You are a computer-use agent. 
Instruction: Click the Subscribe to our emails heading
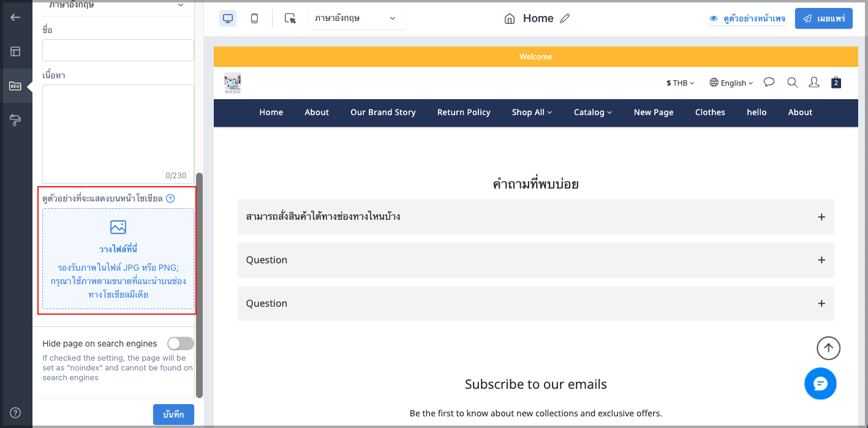(536, 385)
